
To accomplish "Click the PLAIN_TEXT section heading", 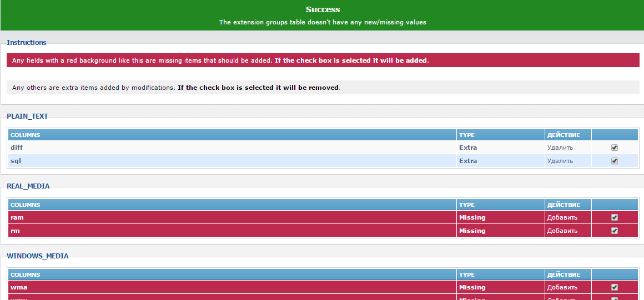I will tap(27, 116).
